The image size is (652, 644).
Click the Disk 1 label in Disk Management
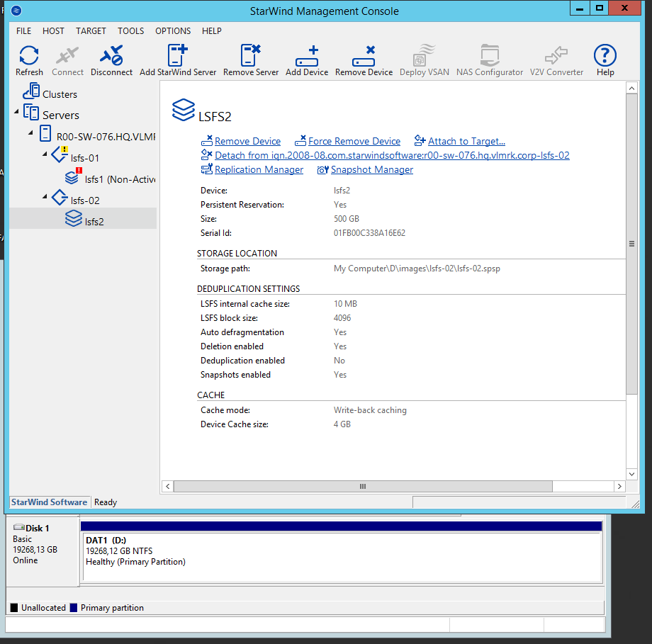(x=38, y=529)
